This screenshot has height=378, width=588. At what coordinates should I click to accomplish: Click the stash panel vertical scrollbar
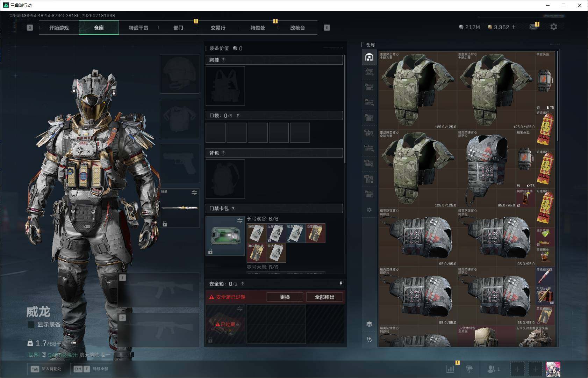click(558, 96)
